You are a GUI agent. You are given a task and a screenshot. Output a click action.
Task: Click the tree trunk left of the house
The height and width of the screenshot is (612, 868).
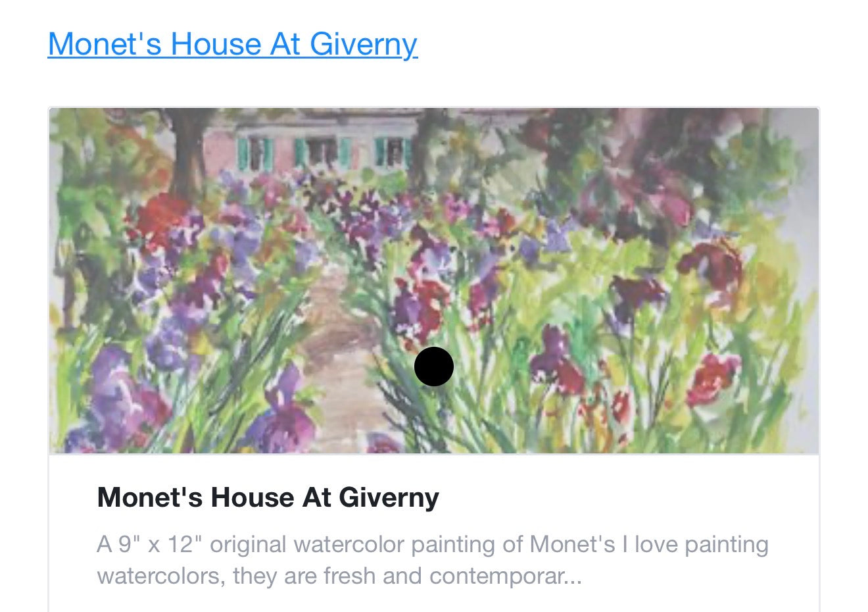pyautogui.click(x=188, y=151)
